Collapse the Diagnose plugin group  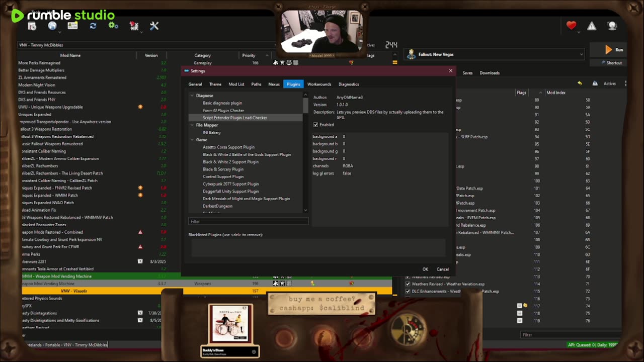click(x=192, y=96)
